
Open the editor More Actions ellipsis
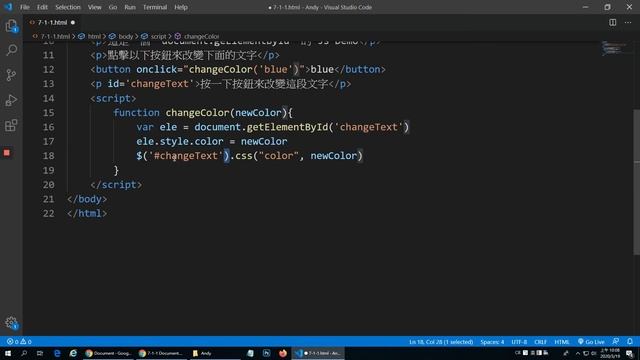[628, 22]
